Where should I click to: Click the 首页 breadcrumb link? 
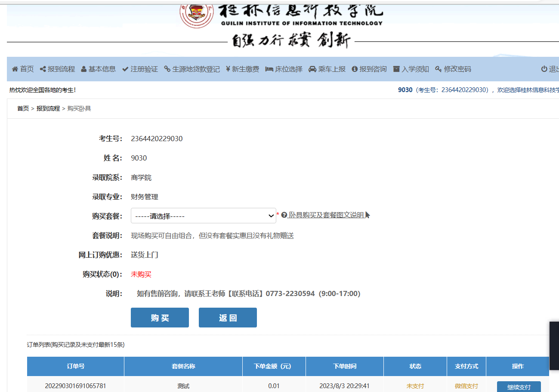coord(23,109)
